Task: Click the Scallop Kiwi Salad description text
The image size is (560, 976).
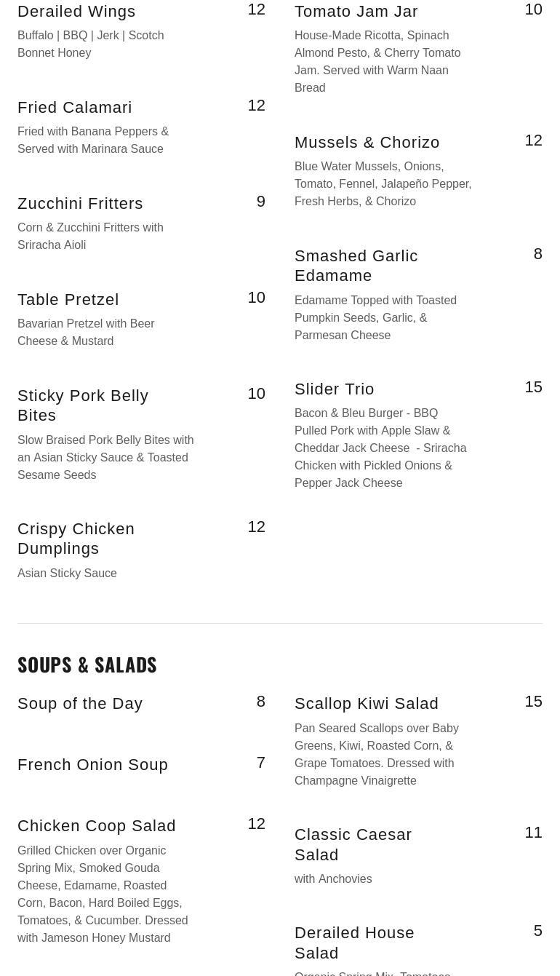Action: coord(376,754)
